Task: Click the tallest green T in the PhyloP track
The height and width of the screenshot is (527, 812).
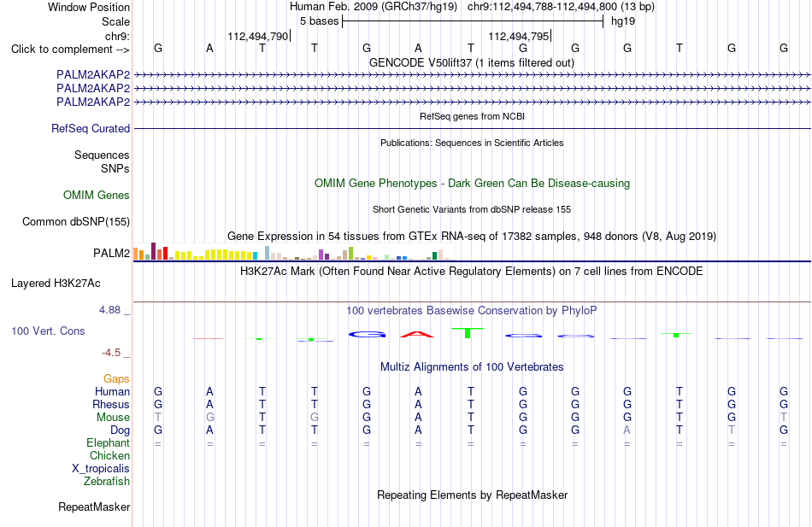Action: pos(467,333)
